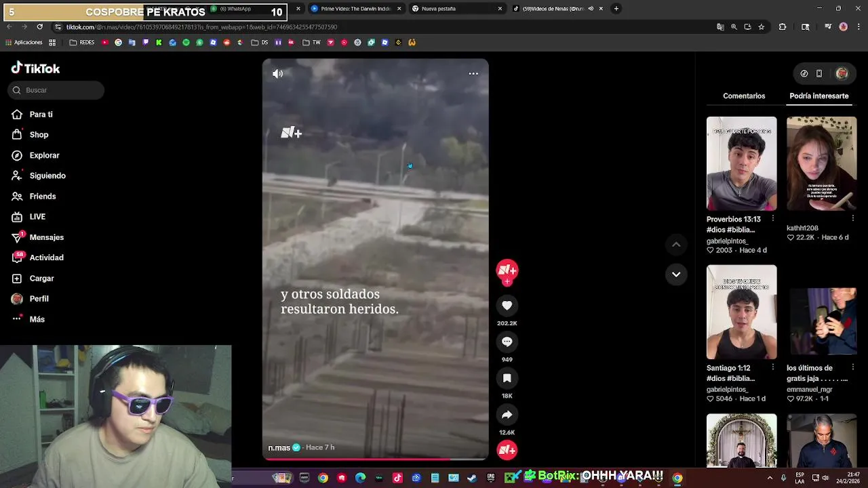Click the TikTok logo
Screen dimensions: 868x488
35,68
